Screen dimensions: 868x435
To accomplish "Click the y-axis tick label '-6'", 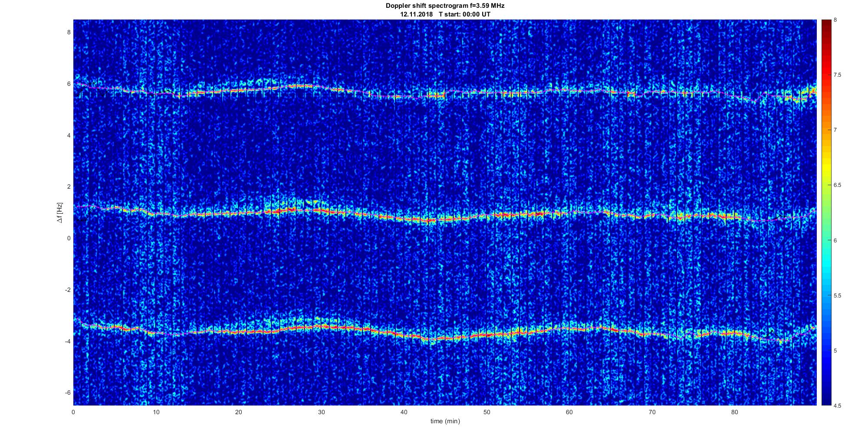I will (67, 392).
